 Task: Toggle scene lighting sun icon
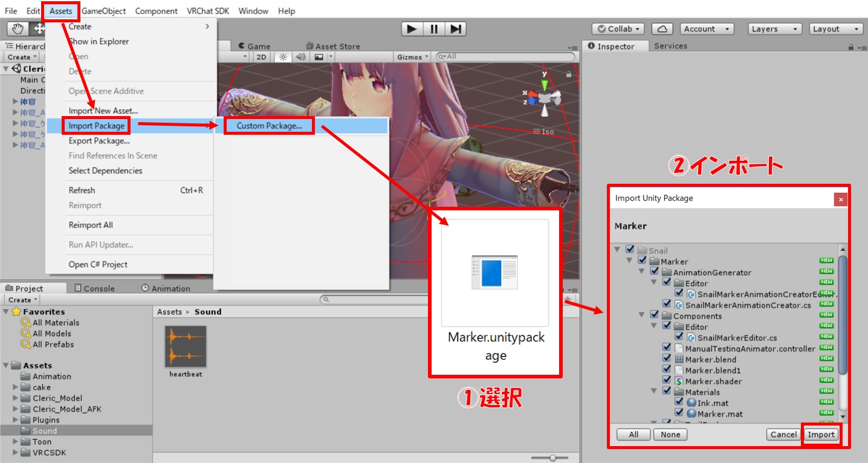(282, 57)
